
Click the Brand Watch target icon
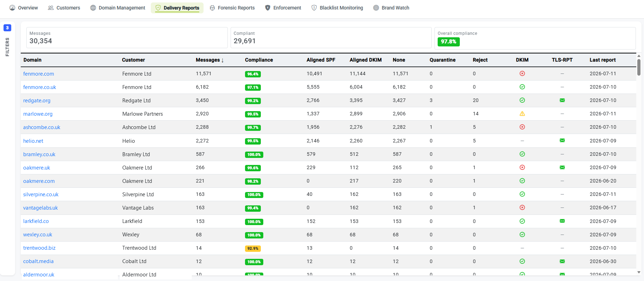point(376,8)
